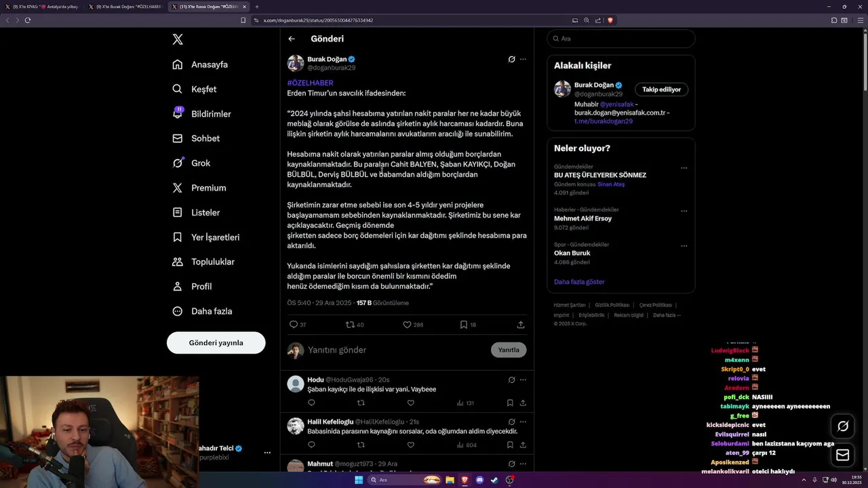Image resolution: width=868 pixels, height=488 pixels.
Task: Open options for BU ATEŞ trend
Action: point(684,167)
